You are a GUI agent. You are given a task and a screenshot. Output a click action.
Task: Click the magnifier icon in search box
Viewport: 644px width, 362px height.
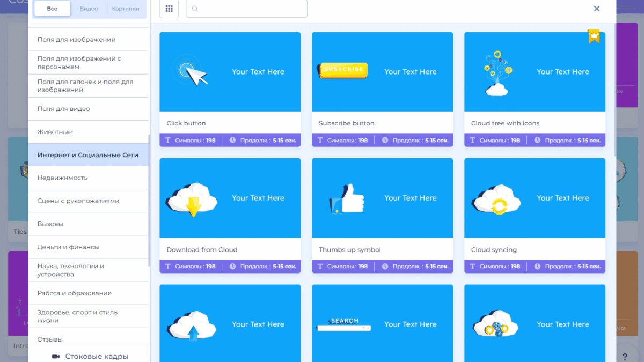(x=195, y=9)
